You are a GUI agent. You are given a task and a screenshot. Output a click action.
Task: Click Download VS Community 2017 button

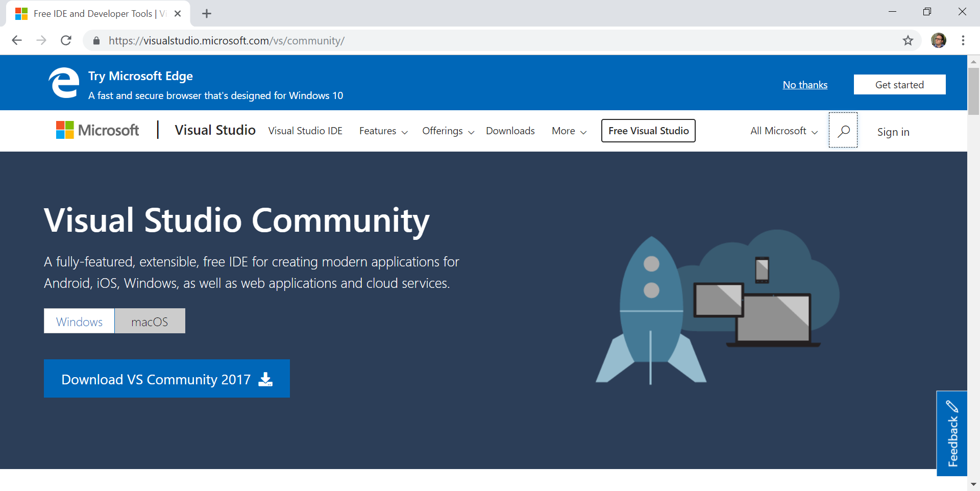[x=167, y=379]
